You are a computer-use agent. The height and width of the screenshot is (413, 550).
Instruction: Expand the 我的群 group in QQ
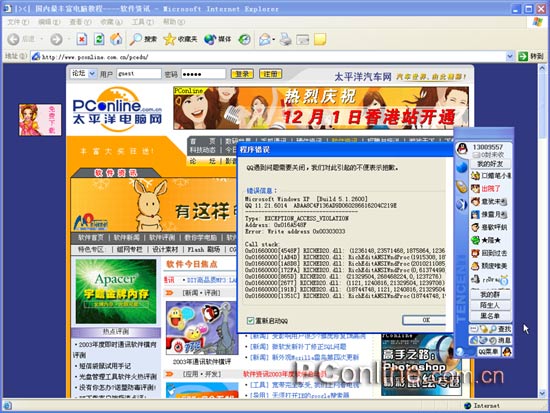coord(490,294)
